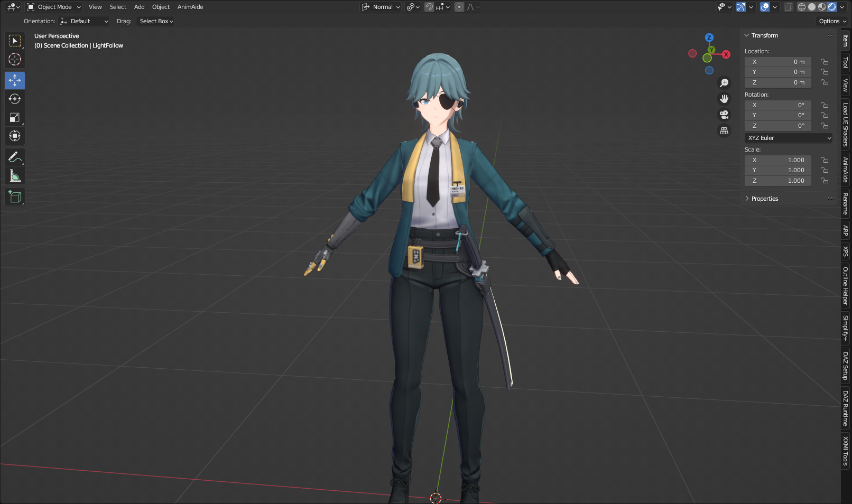Open the Object menu
The image size is (852, 504).
(161, 7)
